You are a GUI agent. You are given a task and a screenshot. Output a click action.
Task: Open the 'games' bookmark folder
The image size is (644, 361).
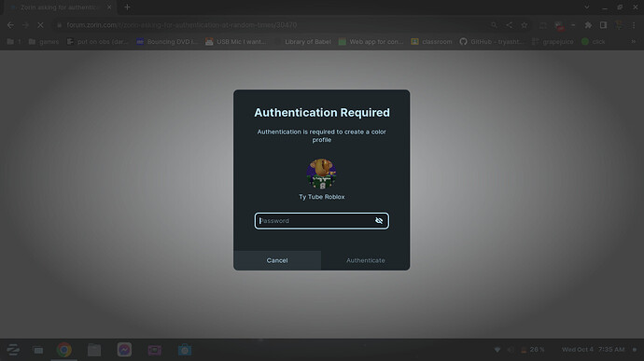pos(44,41)
